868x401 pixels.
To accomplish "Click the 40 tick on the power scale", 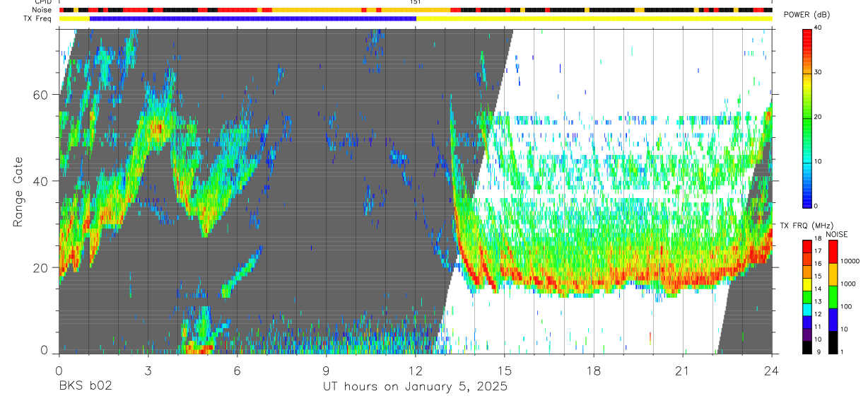I will click(x=819, y=28).
